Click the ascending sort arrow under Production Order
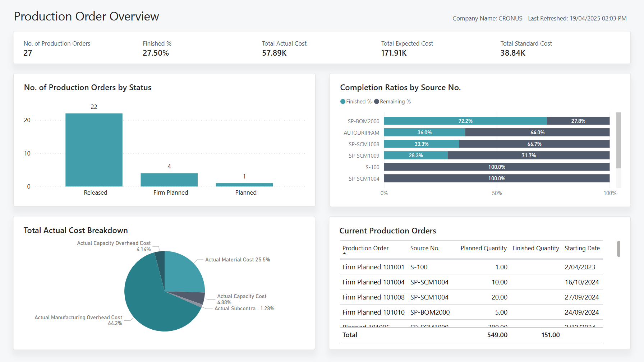Screen dimensions: 644x362 point(345,253)
